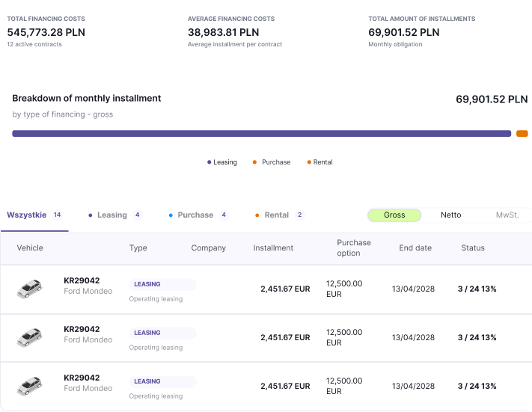Click first row 12,500.00 EUR purchase option
The image size is (532, 412).
(344, 289)
